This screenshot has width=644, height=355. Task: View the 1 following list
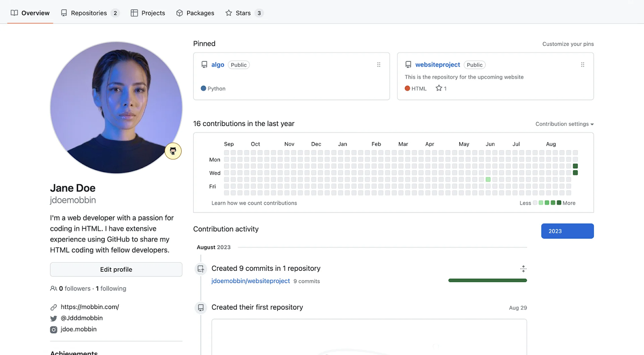pyautogui.click(x=111, y=288)
